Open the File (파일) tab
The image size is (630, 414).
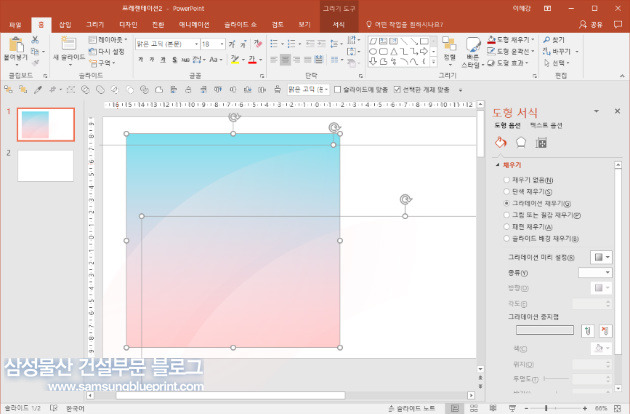tap(15, 25)
